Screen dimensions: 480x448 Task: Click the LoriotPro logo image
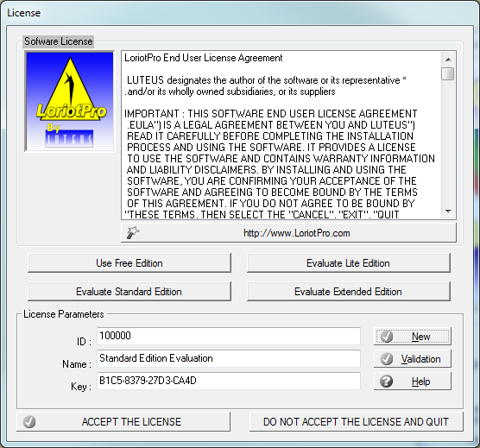[69, 101]
